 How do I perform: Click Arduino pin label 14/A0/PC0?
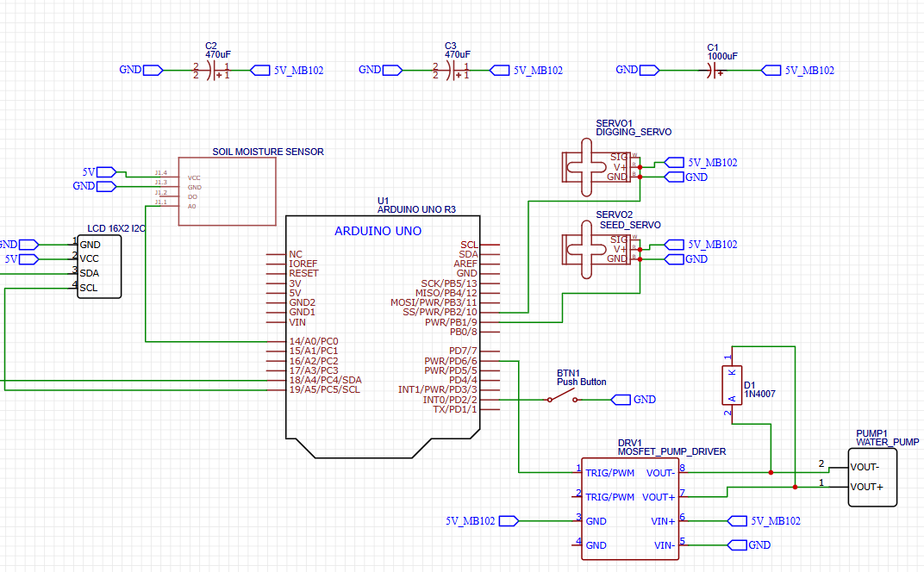(x=314, y=341)
